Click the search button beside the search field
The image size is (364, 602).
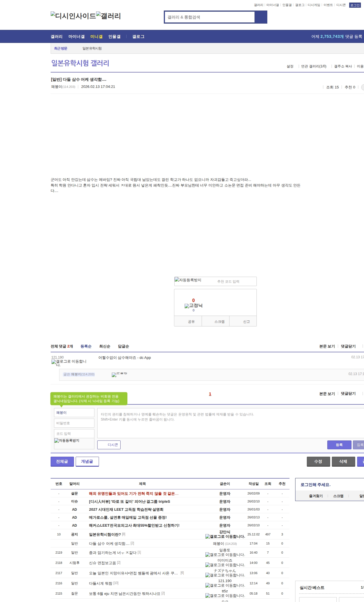pyautogui.click(x=261, y=17)
